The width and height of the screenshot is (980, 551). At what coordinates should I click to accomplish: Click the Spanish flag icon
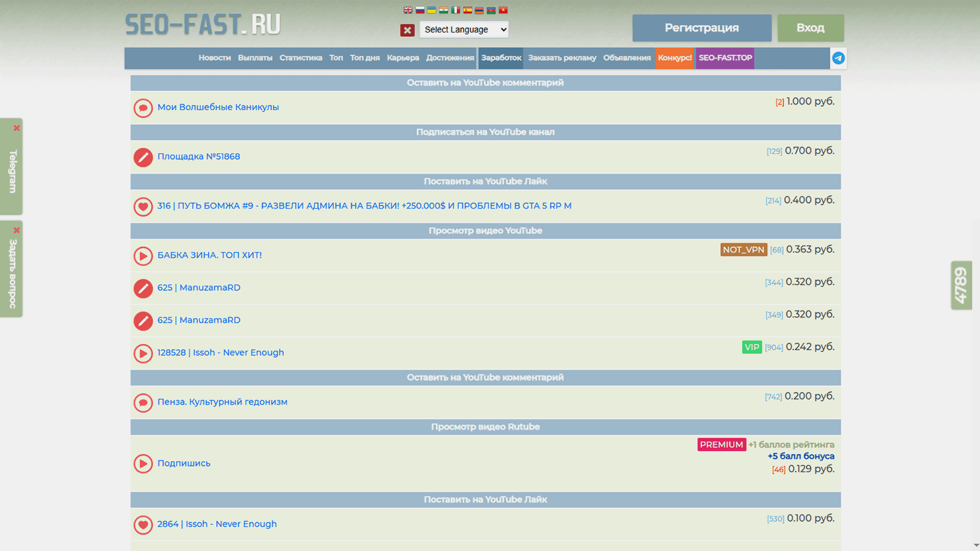pyautogui.click(x=468, y=10)
